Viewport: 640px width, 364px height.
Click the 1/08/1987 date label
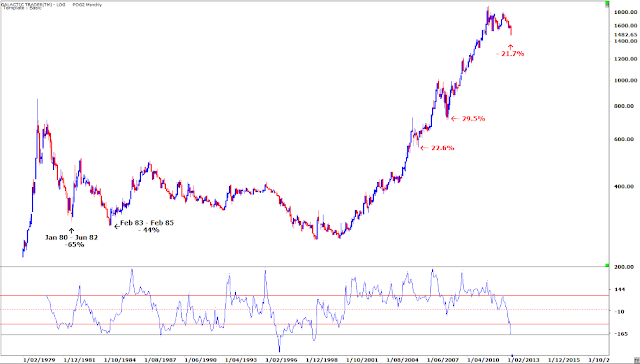tap(160, 360)
